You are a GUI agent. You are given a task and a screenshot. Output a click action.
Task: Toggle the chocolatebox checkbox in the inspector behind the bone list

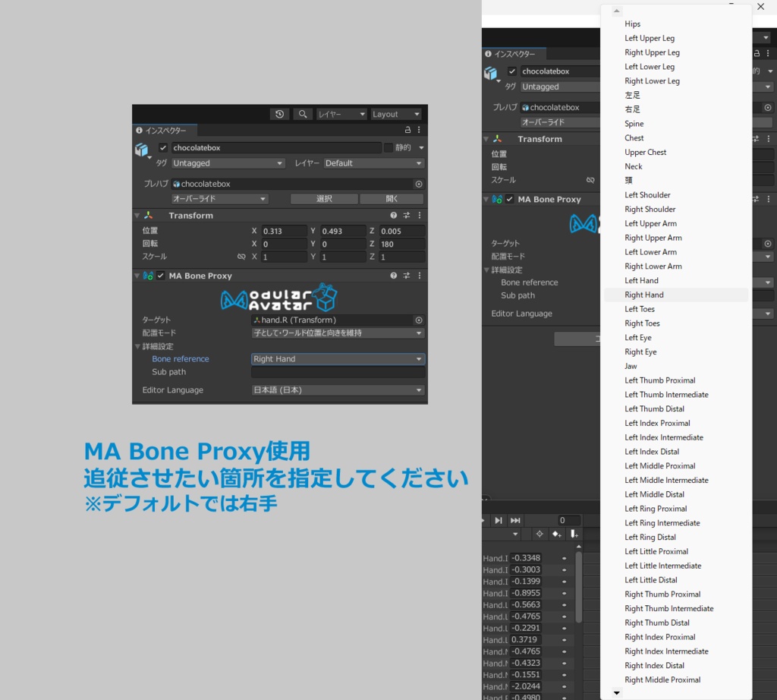(x=512, y=71)
